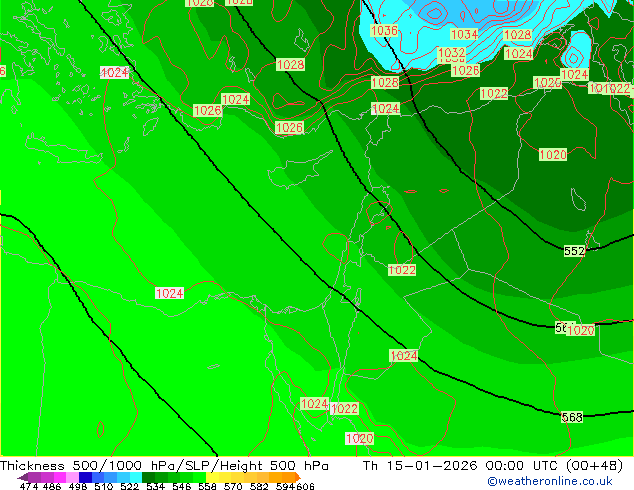634x490 pixels.
Task: Open the weatheronline.co.uk copyright link
Action: pos(550,481)
